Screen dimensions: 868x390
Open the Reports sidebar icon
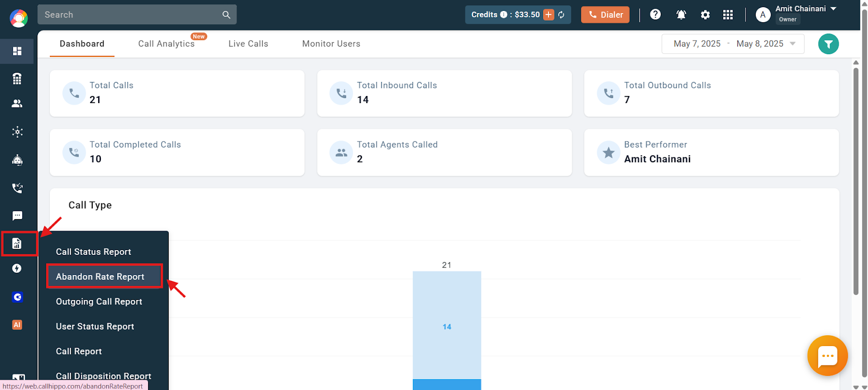coord(17,244)
